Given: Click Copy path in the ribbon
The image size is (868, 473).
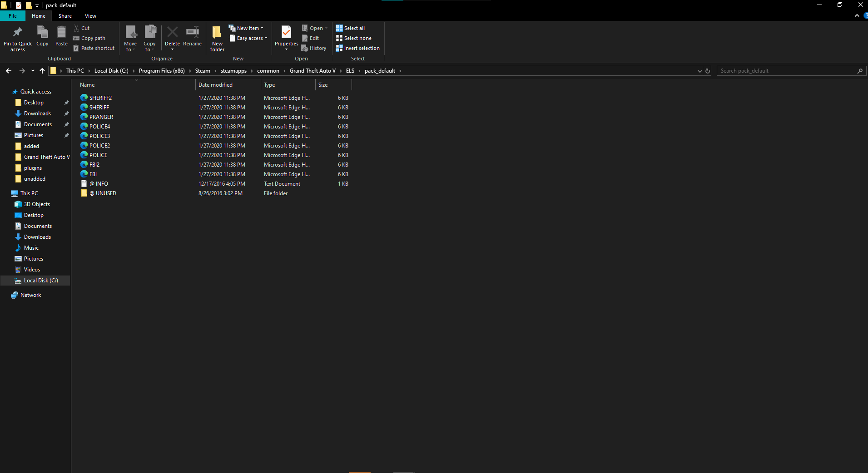Looking at the screenshot, I should point(89,38).
